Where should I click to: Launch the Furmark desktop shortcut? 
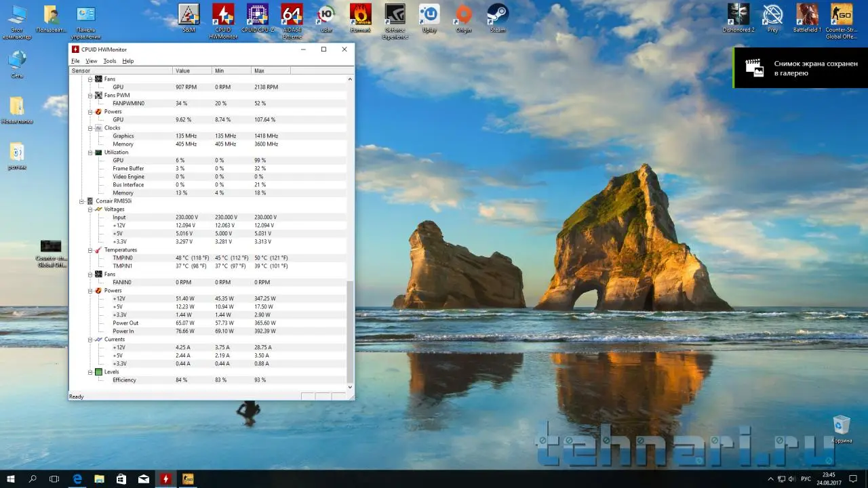click(360, 15)
